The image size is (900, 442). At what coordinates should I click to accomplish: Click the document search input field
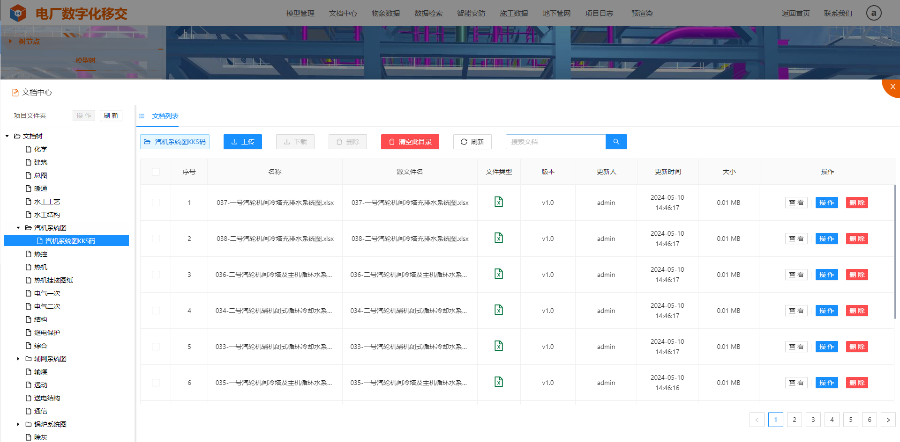(555, 142)
